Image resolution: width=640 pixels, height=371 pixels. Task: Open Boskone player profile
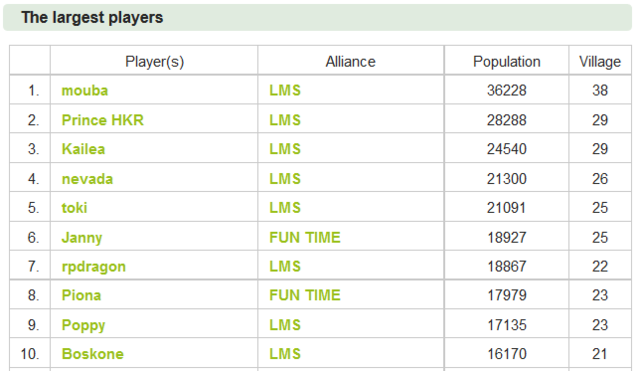coord(92,354)
